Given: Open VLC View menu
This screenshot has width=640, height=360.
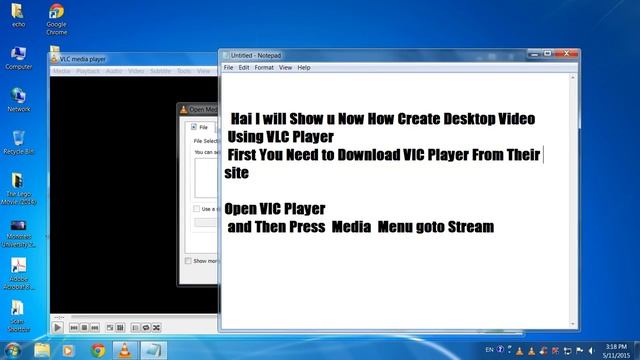Looking at the screenshot, I should point(203,71).
